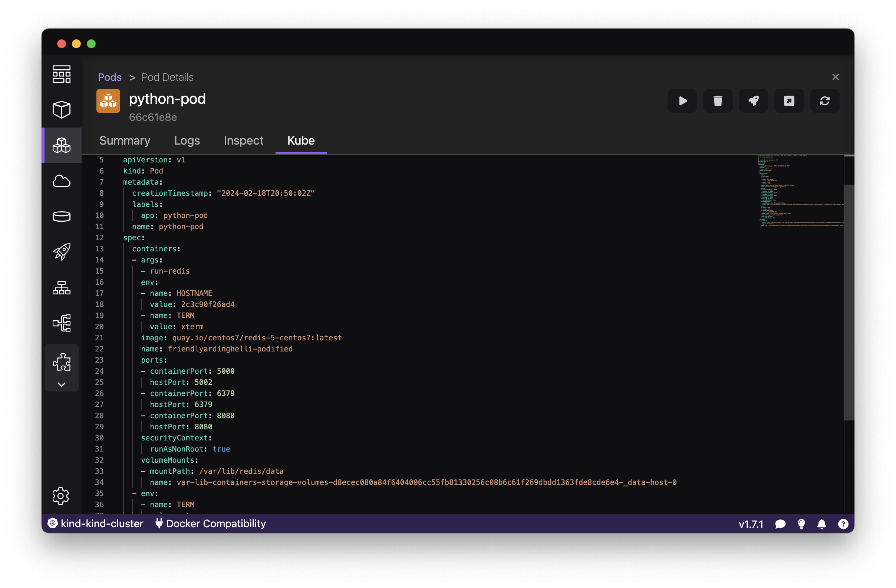Switch to the Logs tab
The width and height of the screenshot is (896, 588).
[x=187, y=141]
